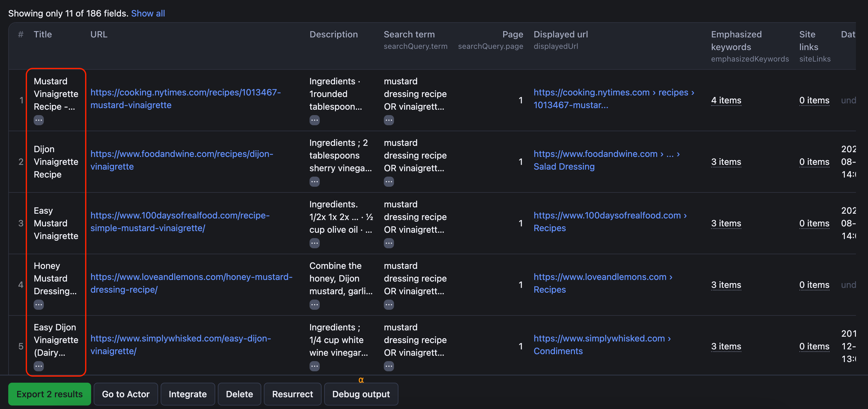Expand Easy Dijon Vinaigrette title ellipsis

click(39, 366)
